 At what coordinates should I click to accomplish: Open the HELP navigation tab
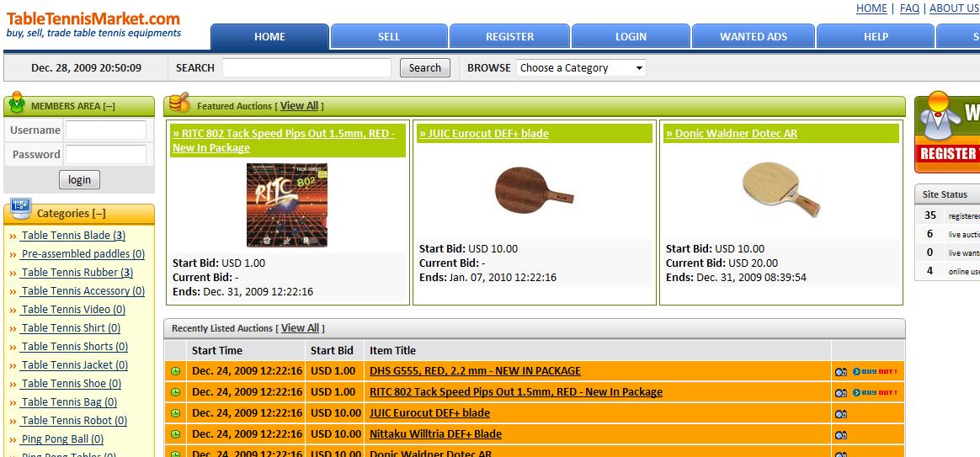click(x=876, y=37)
